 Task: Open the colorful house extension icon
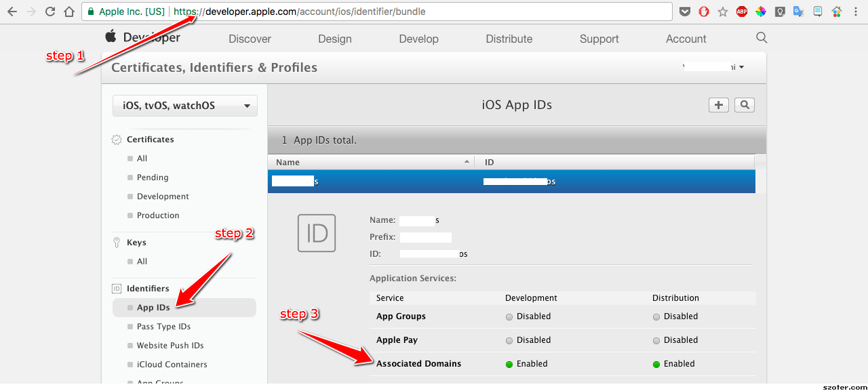click(837, 12)
